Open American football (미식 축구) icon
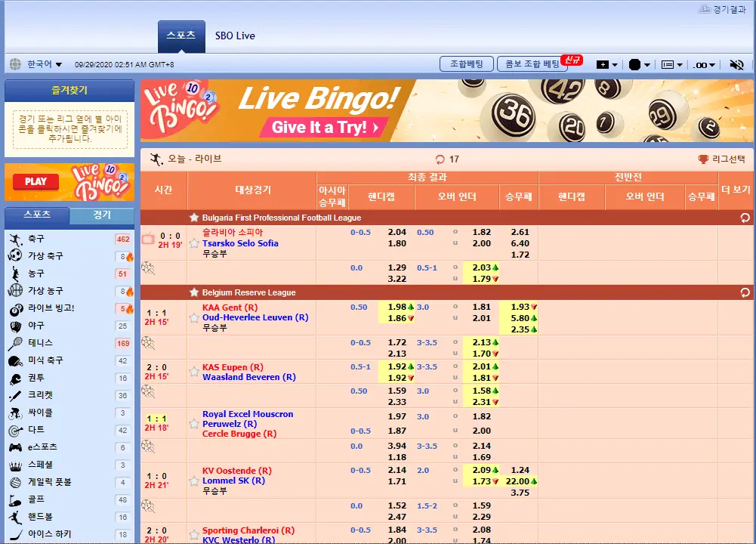The height and width of the screenshot is (544, 756). click(x=15, y=360)
